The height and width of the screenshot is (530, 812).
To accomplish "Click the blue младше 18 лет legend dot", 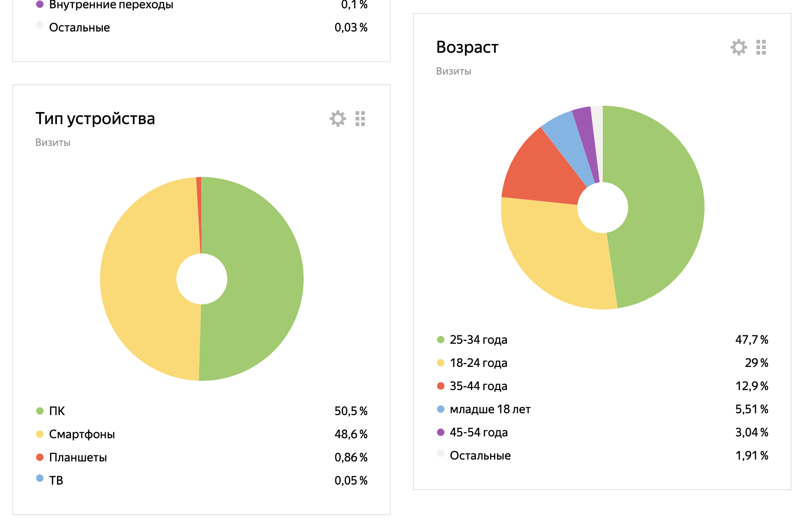I will [441, 409].
